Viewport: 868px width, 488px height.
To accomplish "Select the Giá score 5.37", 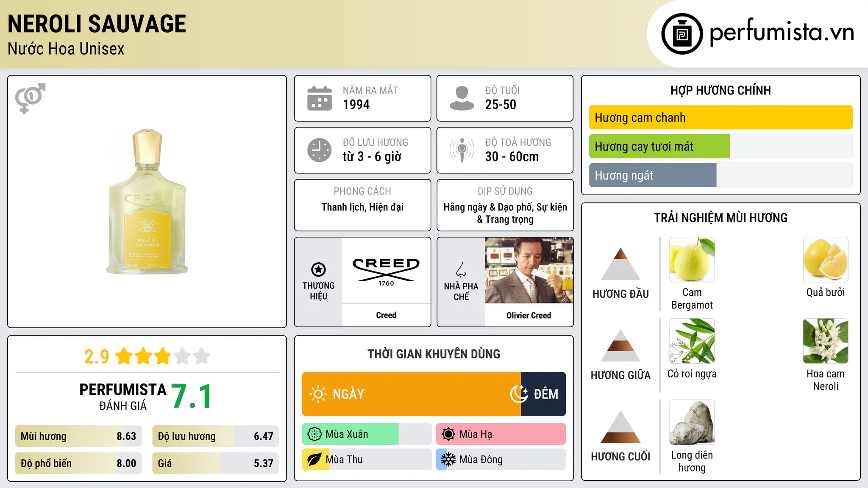I will pyautogui.click(x=263, y=463).
